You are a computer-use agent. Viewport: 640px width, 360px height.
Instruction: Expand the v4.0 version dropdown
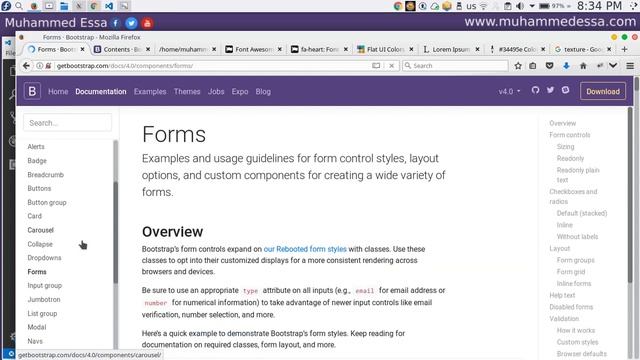pos(509,91)
